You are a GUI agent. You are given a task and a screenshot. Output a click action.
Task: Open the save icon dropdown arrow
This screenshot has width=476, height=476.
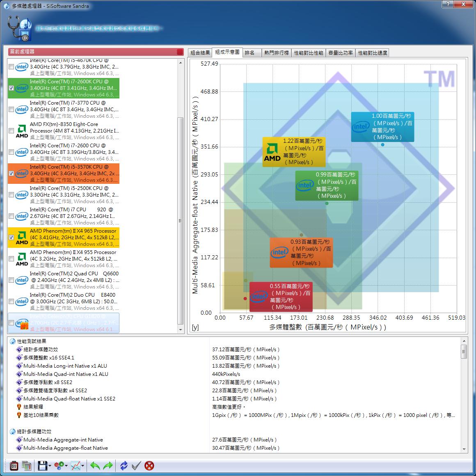pyautogui.click(x=50, y=466)
